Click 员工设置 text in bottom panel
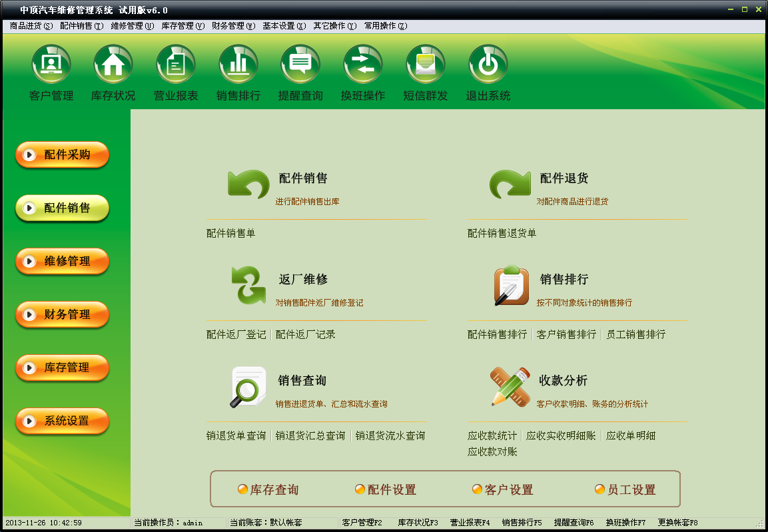The width and height of the screenshot is (768, 532). pos(631,489)
